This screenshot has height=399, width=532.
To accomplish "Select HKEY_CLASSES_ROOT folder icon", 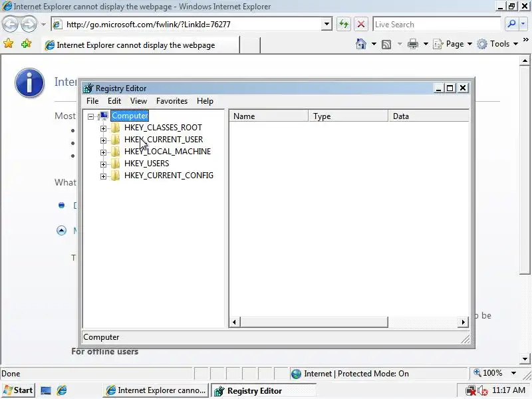I will click(x=115, y=128).
